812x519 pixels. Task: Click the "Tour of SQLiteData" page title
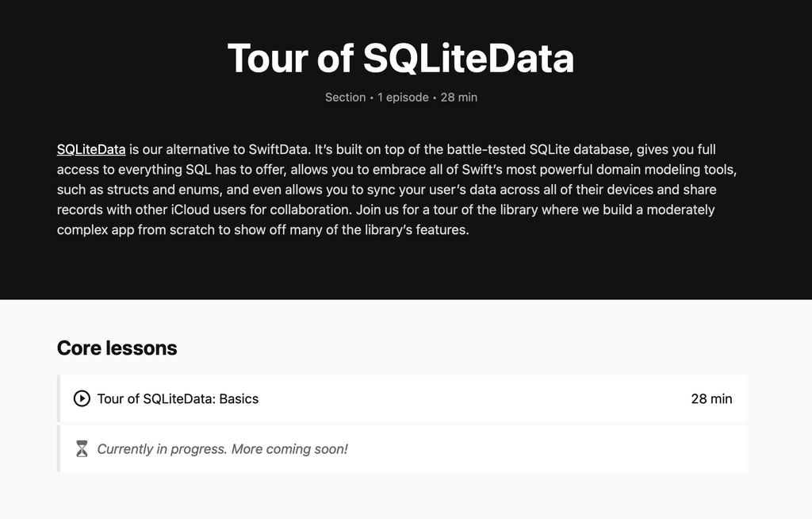400,58
